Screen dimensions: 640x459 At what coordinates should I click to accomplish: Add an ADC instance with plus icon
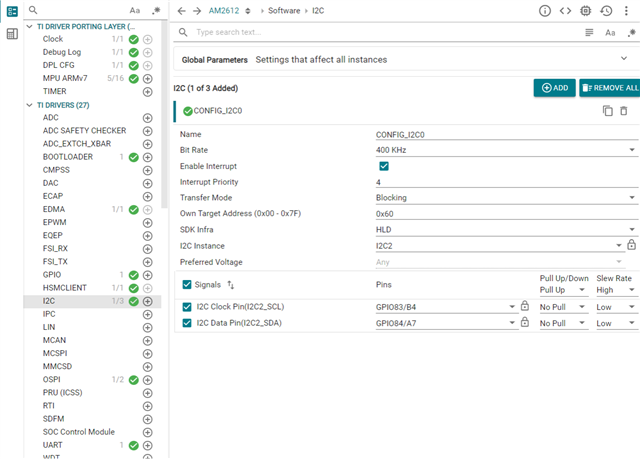click(x=148, y=118)
